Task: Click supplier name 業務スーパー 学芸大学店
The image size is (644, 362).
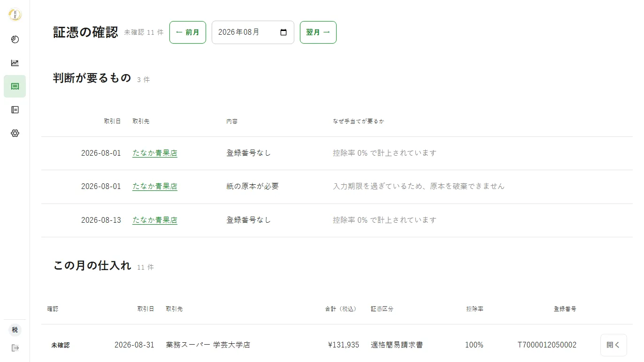Action: tap(208, 345)
